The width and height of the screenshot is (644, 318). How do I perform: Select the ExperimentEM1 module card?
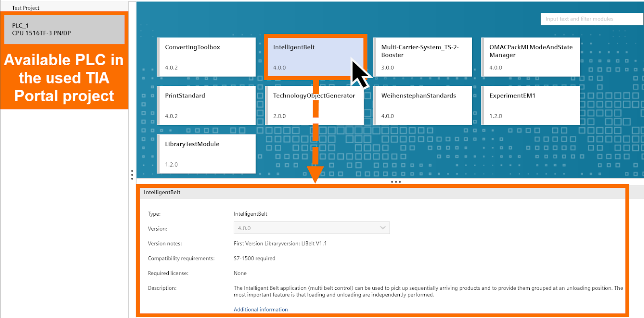531,105
